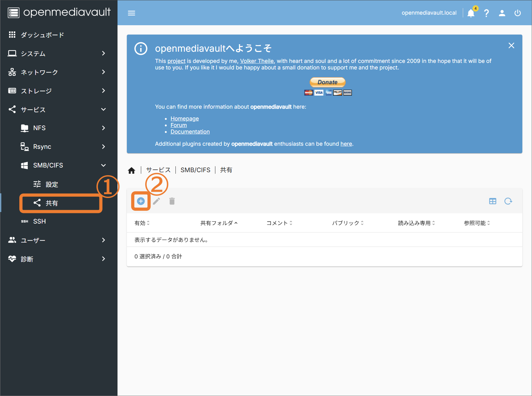Image resolution: width=532 pixels, height=396 pixels.
Task: Follow the project link
Action: point(176,61)
